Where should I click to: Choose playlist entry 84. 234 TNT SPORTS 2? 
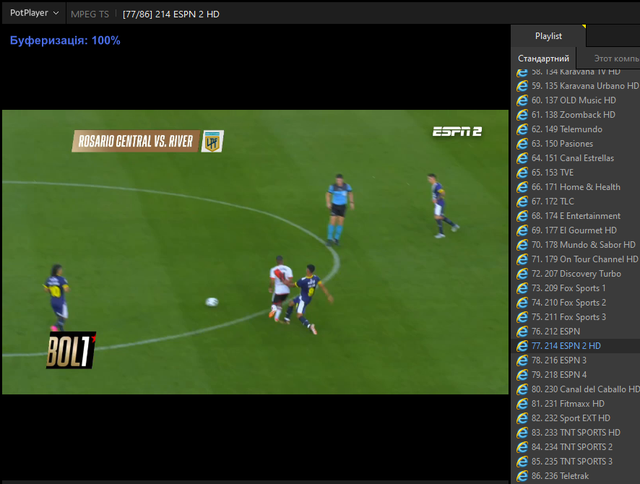click(x=576, y=447)
